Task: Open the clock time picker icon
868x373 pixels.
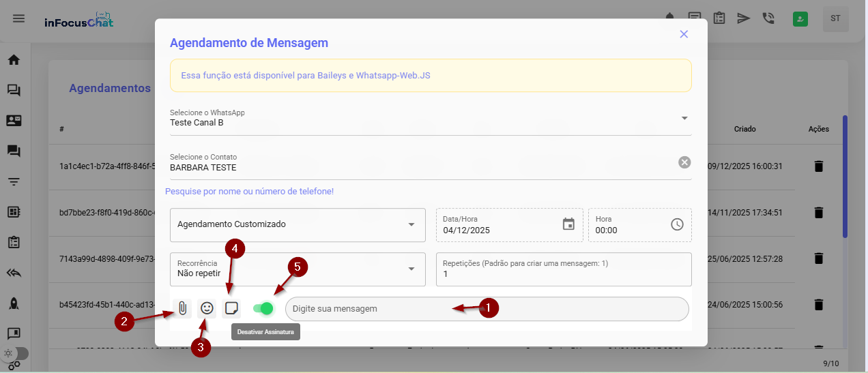Action: pos(677,224)
